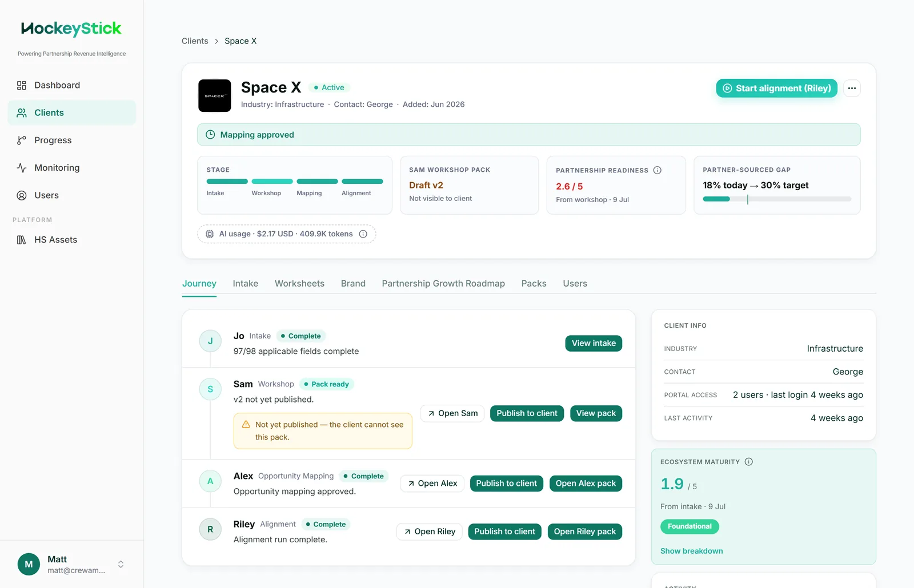Click the warning triangle in unpublished notice
Screen dimensions: 914x588
[x=246, y=425]
